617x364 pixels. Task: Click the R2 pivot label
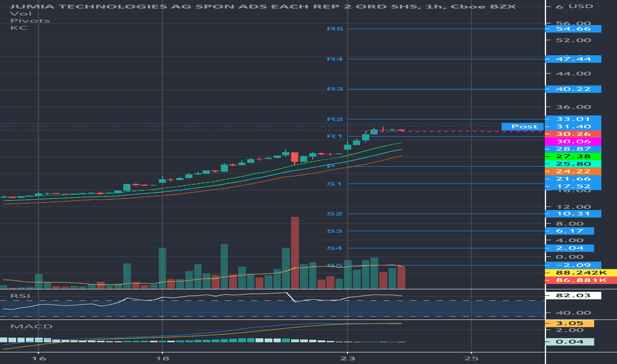[335, 119]
